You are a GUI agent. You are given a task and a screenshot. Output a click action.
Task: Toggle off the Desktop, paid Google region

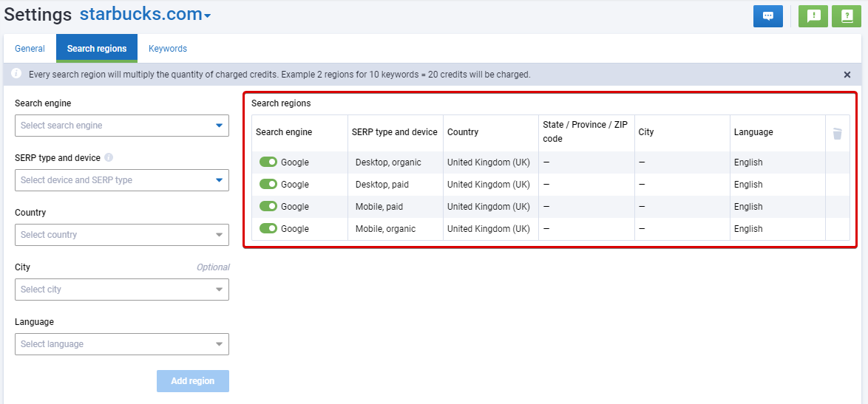pos(268,184)
